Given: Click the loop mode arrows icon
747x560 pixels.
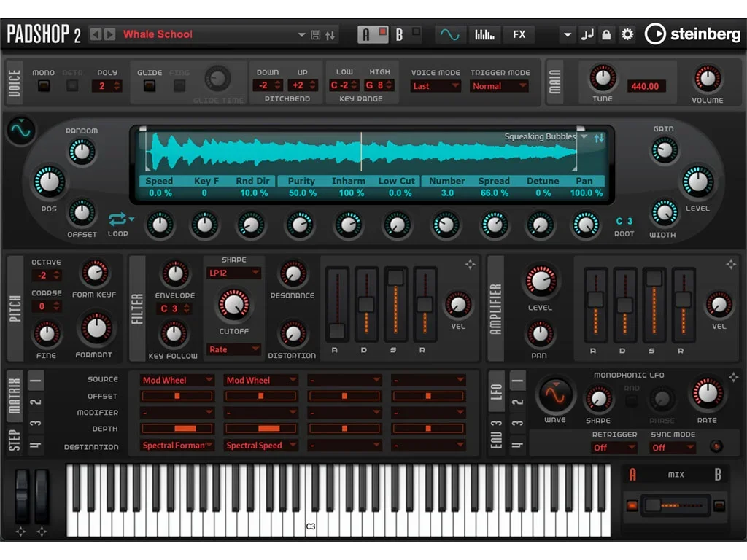Looking at the screenshot, I should coord(117,219).
